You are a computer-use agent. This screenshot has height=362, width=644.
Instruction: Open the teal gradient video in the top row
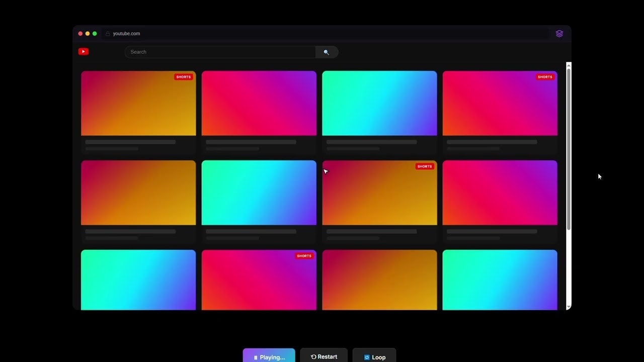coord(379,103)
